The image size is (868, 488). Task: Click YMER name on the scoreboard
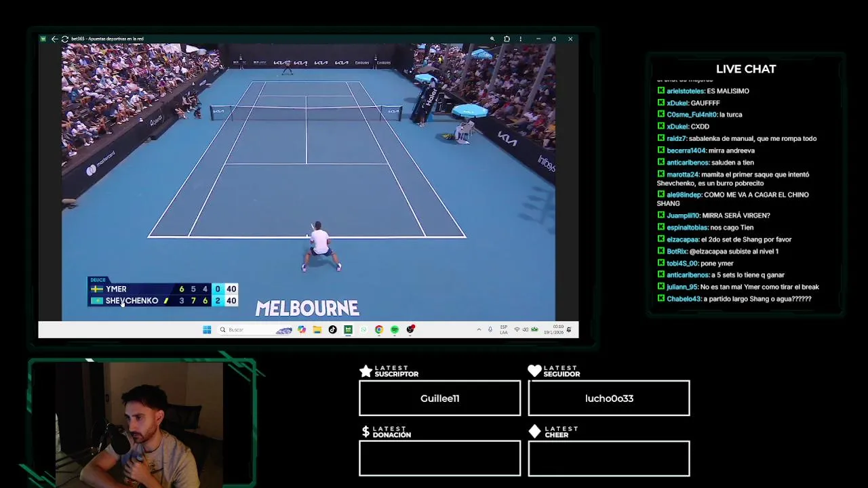pyautogui.click(x=116, y=289)
